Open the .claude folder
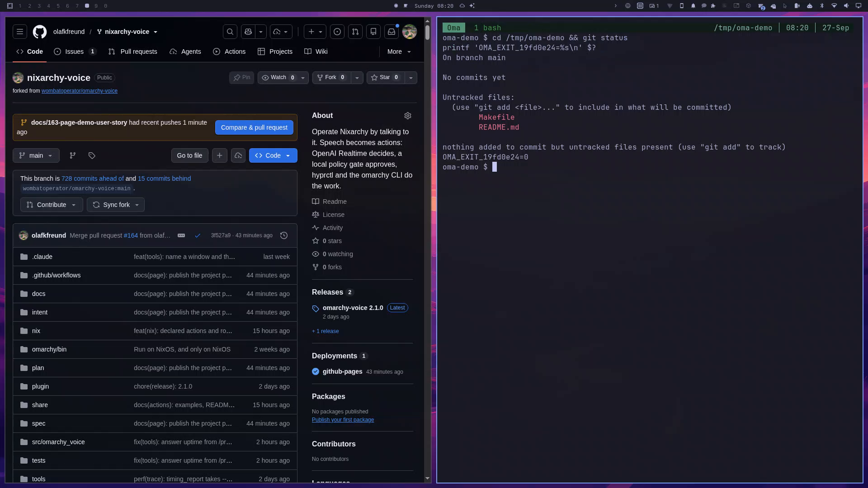 coord(42,257)
